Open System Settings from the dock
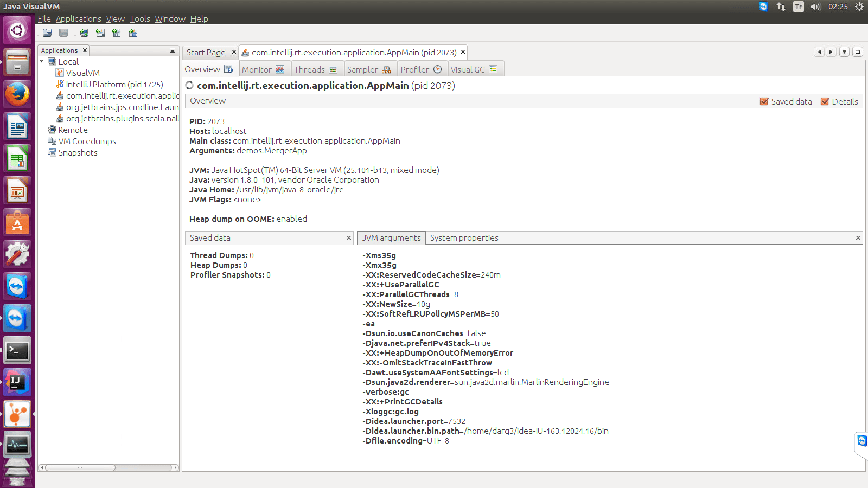 pyautogui.click(x=17, y=254)
